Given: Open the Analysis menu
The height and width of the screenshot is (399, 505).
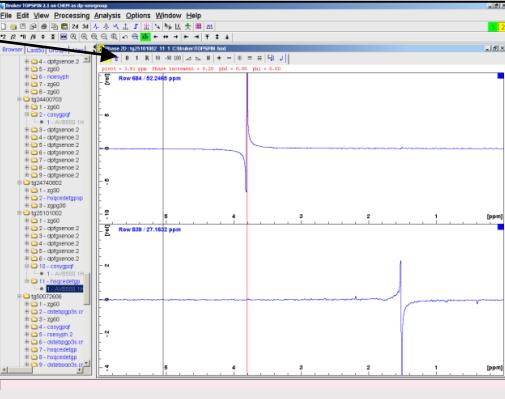Looking at the screenshot, I should click(x=107, y=16).
